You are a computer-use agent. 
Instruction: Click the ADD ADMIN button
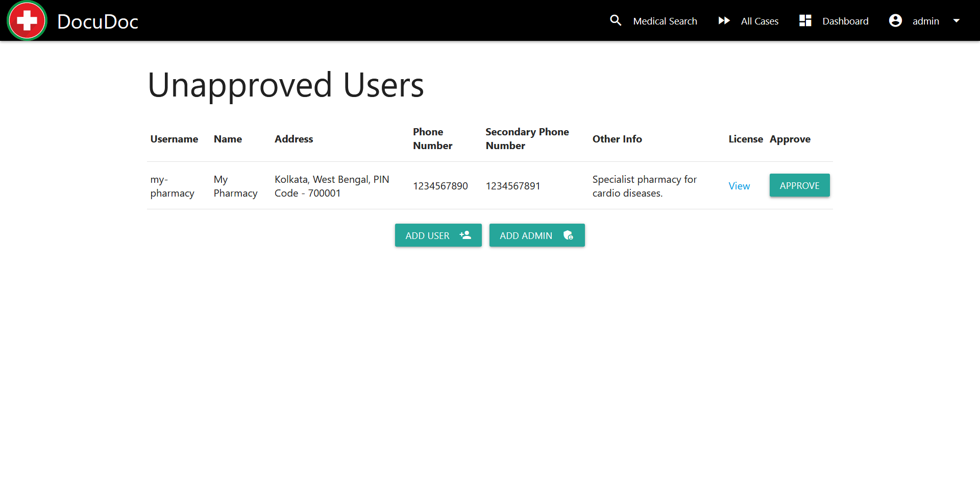click(x=537, y=235)
